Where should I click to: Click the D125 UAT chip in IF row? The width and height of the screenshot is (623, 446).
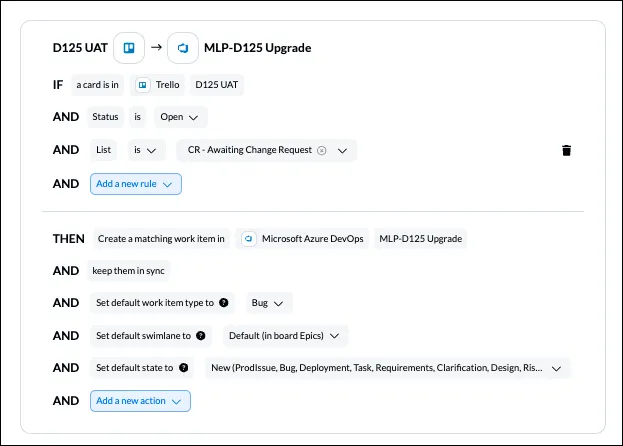[x=217, y=85]
